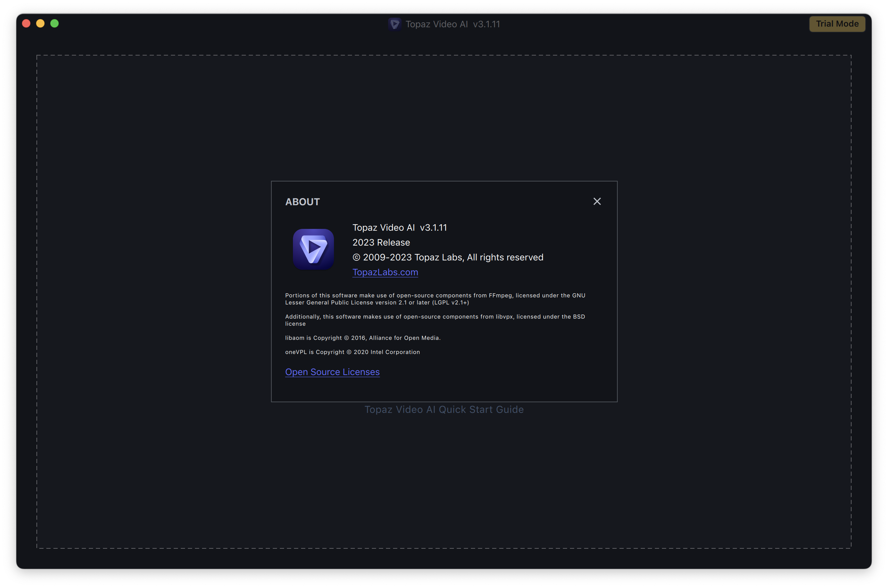This screenshot has height=588, width=888.
Task: Click the large Topaz Video AI logo
Action: (x=313, y=249)
